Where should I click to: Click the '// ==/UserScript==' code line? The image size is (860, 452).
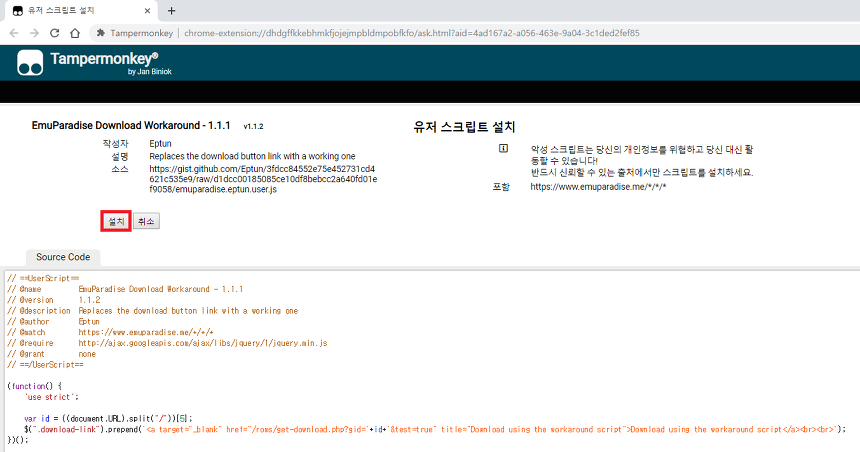coord(45,365)
